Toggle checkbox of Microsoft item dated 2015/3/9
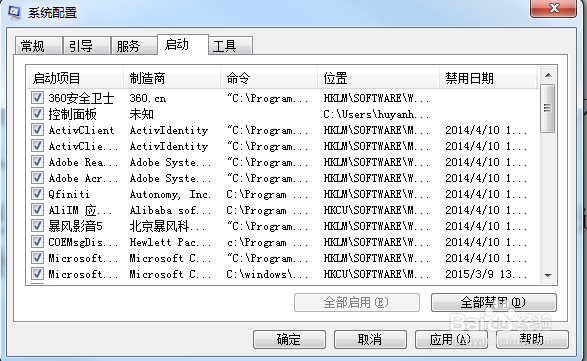Image resolution: width=587 pixels, height=361 pixels. point(37,274)
